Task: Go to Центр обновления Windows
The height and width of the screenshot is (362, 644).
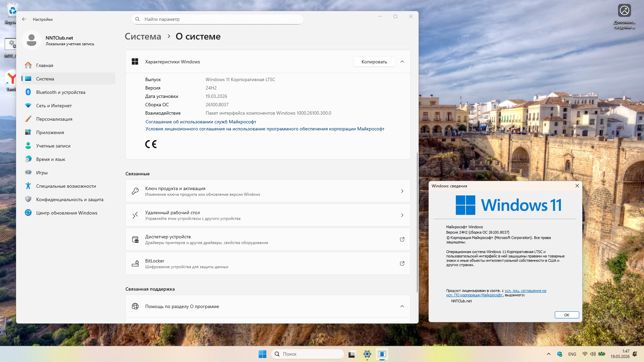Action: [66, 213]
